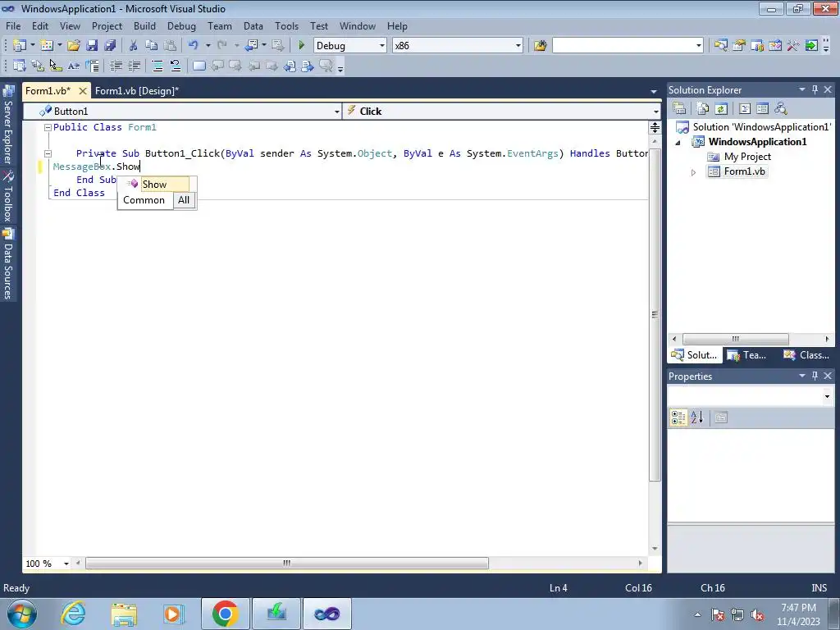840x630 pixels.
Task: Toggle auto-hide pin on Properties panel
Action: pyautogui.click(x=815, y=376)
